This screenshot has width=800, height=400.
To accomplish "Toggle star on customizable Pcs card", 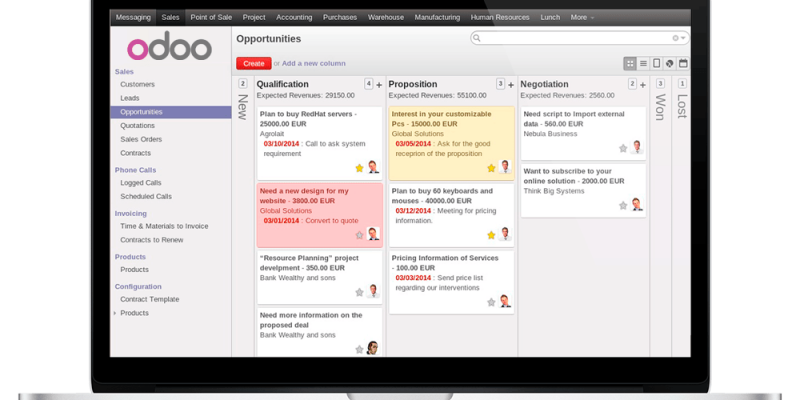I will click(x=491, y=168).
